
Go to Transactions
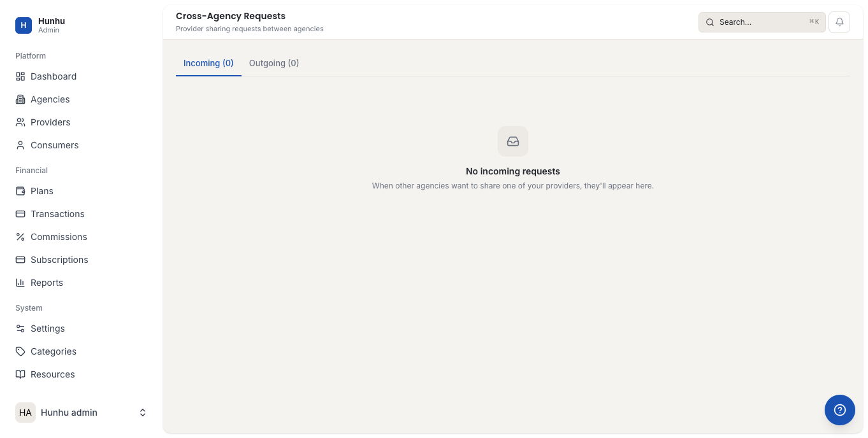pos(82,214)
